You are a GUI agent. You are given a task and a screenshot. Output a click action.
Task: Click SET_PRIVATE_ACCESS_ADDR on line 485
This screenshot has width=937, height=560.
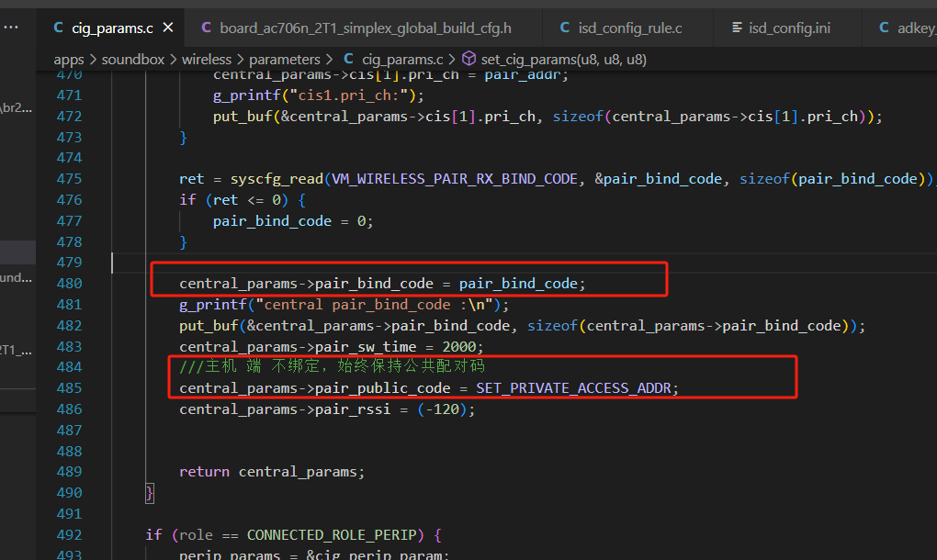(573, 388)
